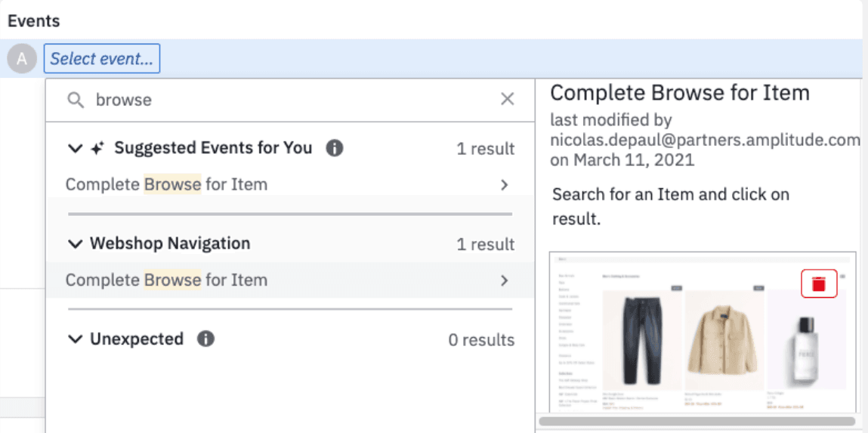Click the magnifier icon in the search box
This screenshot has width=868, height=433.
pyautogui.click(x=76, y=100)
